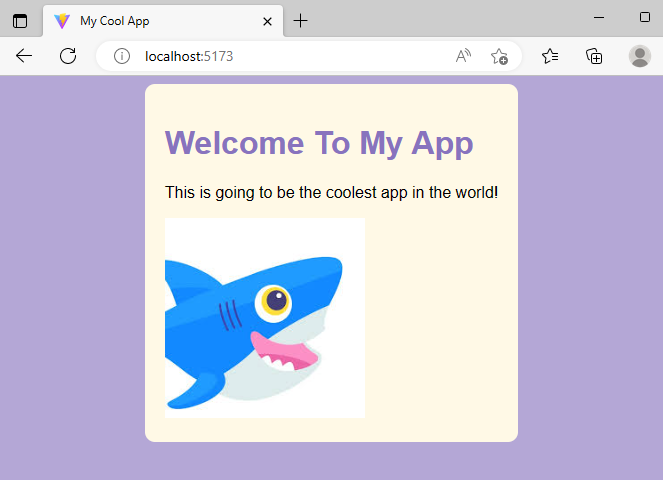
Task: Click the blue shark image
Action: pos(265,318)
